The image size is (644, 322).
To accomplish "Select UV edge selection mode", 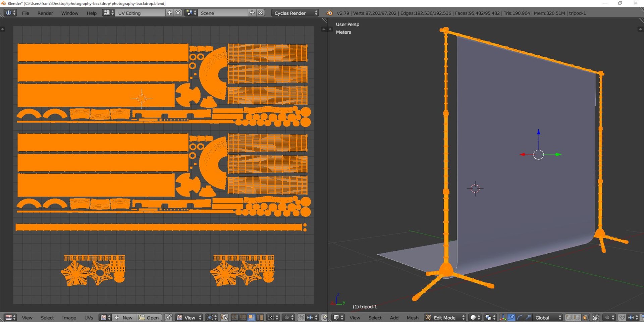I will tap(243, 317).
